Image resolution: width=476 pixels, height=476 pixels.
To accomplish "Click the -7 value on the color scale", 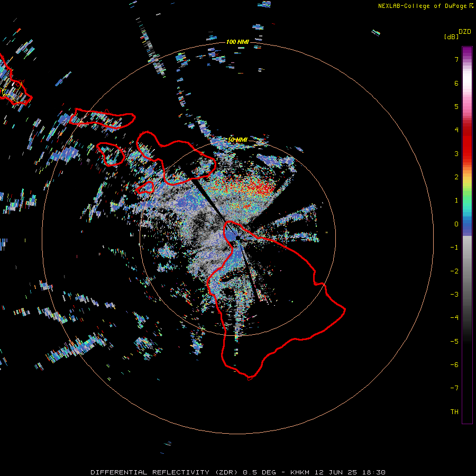I will tap(454, 388).
